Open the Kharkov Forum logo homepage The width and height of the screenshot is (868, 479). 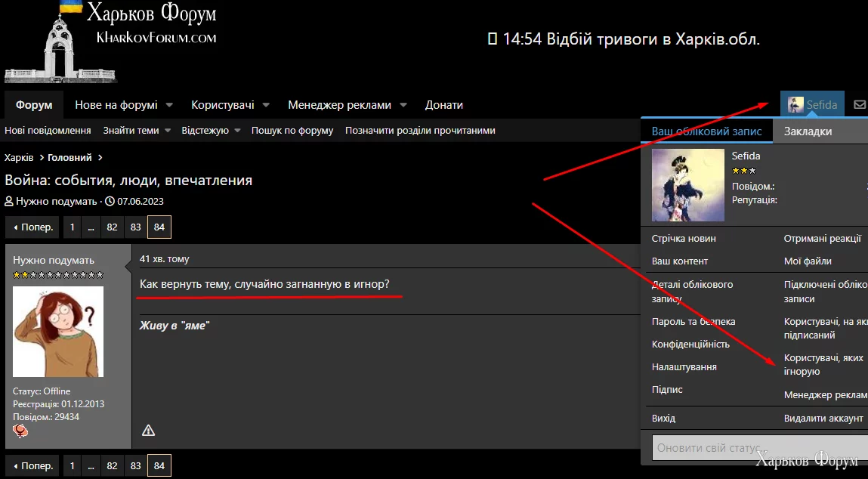click(111, 42)
